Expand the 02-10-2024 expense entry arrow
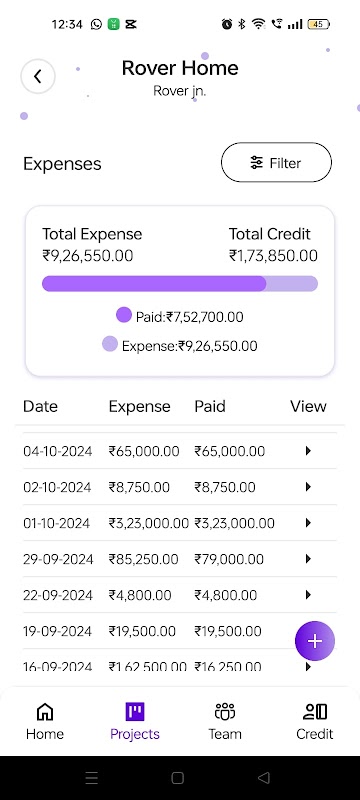 308,487
